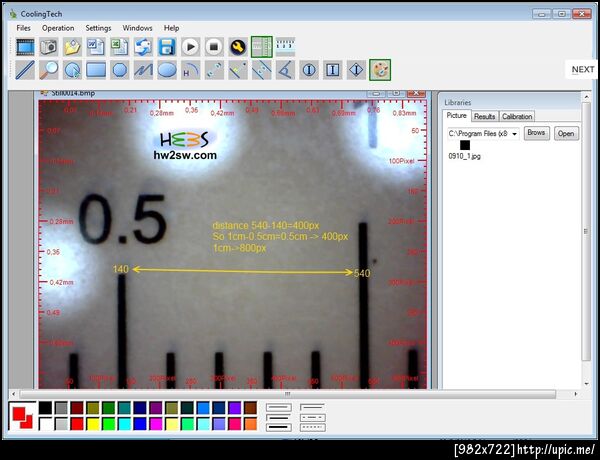Select the diamond text label tool

[356, 70]
